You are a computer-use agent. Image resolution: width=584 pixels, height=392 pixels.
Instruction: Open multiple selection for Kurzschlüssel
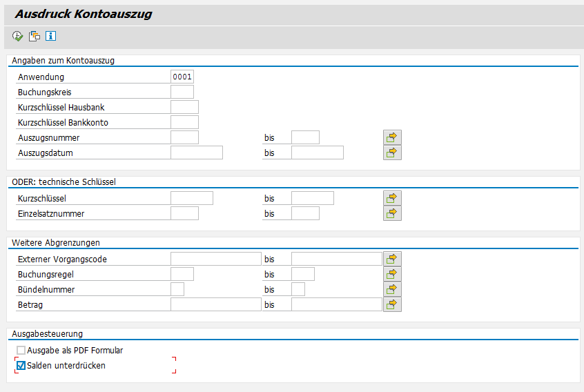392,198
